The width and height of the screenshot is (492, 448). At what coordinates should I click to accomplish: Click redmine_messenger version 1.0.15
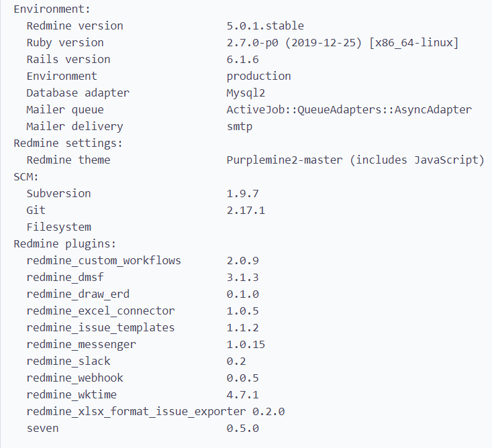coord(246,345)
